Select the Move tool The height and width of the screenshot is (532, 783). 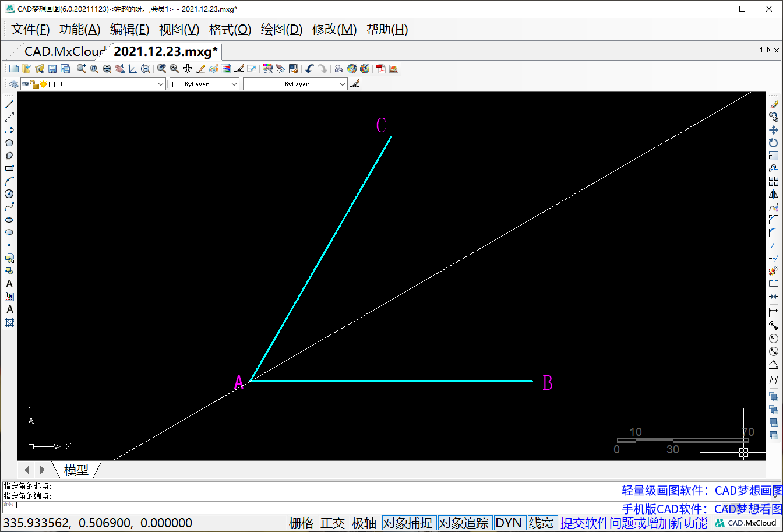774,130
